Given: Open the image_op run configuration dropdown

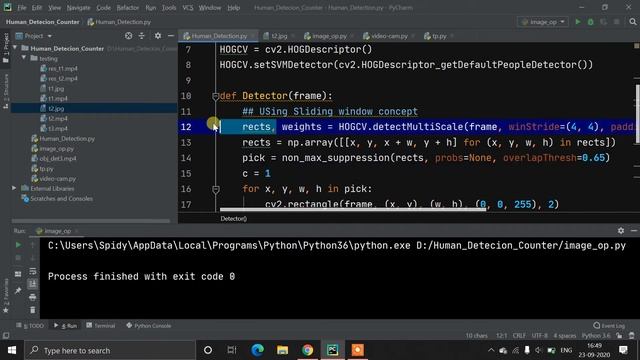Looking at the screenshot, I should (543, 22).
